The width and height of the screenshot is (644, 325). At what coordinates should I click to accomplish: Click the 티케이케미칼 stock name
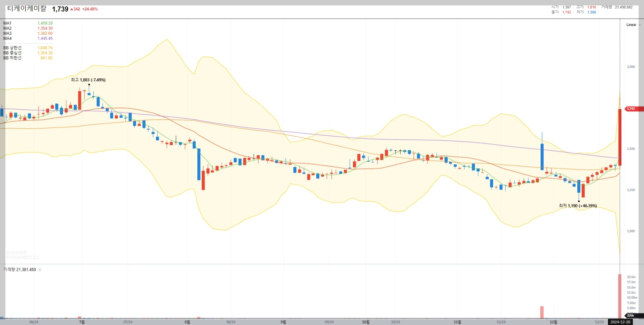[x=27, y=9]
